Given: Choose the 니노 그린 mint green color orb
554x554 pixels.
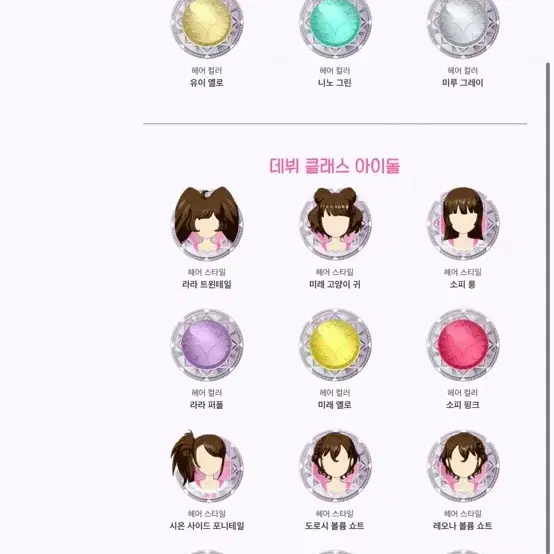Looking at the screenshot, I should [335, 23].
